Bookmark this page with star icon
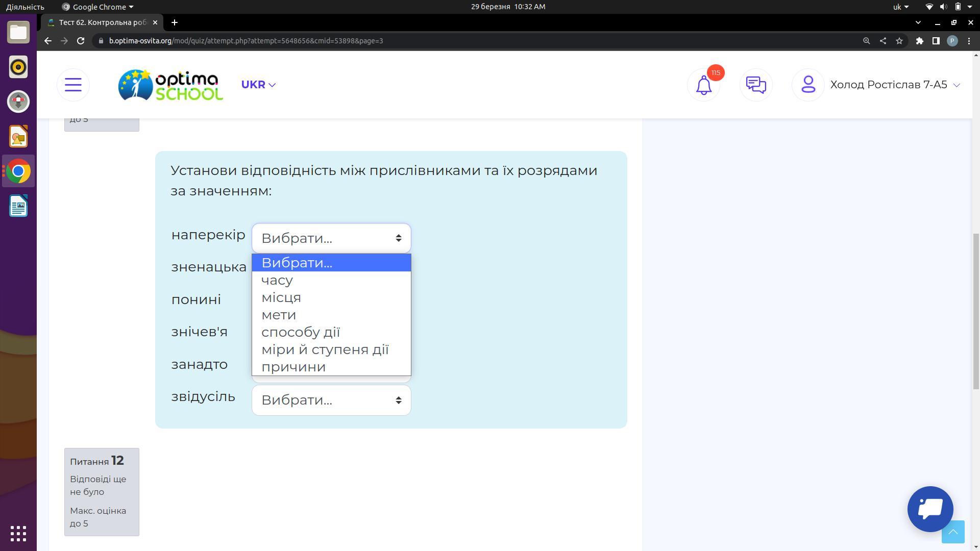Viewport: 980px width, 551px height. [x=899, y=41]
